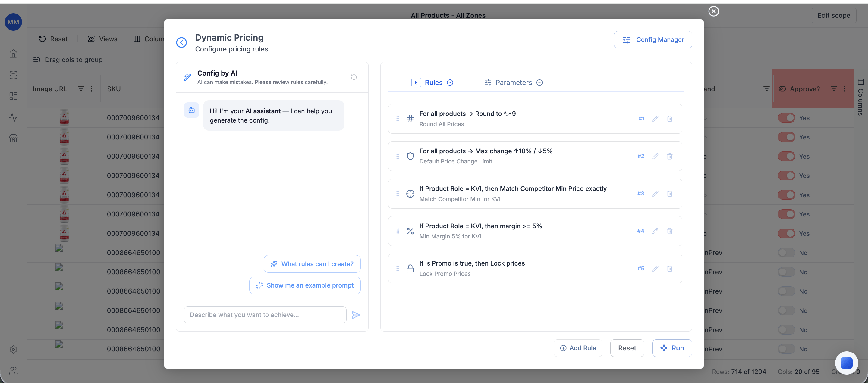Edit rule #1 Round All Prices
The image size is (868, 383).
pos(655,118)
